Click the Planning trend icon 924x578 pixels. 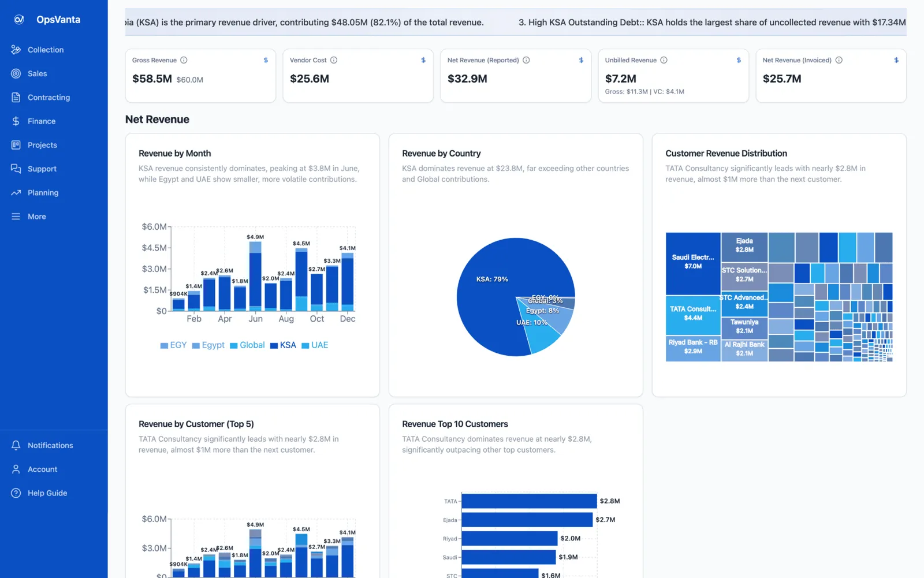pyautogui.click(x=16, y=193)
